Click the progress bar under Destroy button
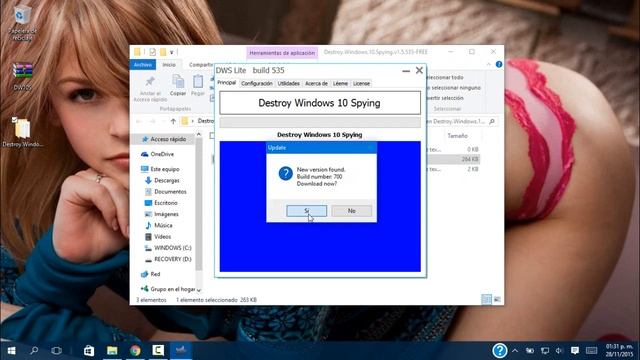The image size is (640, 360). tap(320, 122)
